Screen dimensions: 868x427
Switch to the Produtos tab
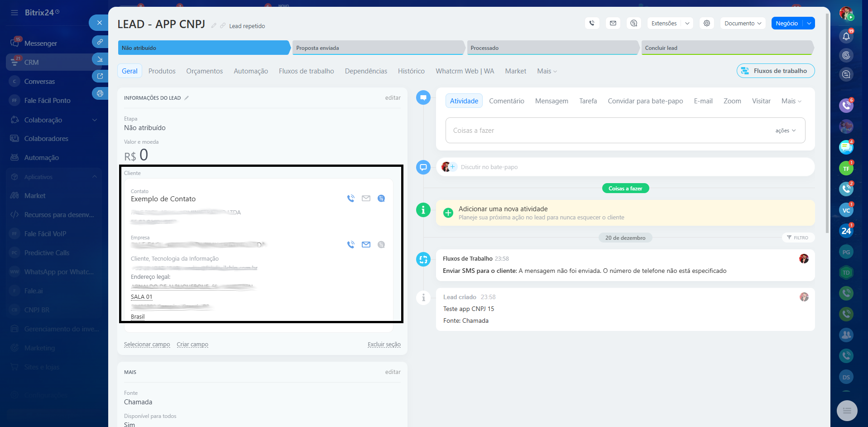coord(162,71)
